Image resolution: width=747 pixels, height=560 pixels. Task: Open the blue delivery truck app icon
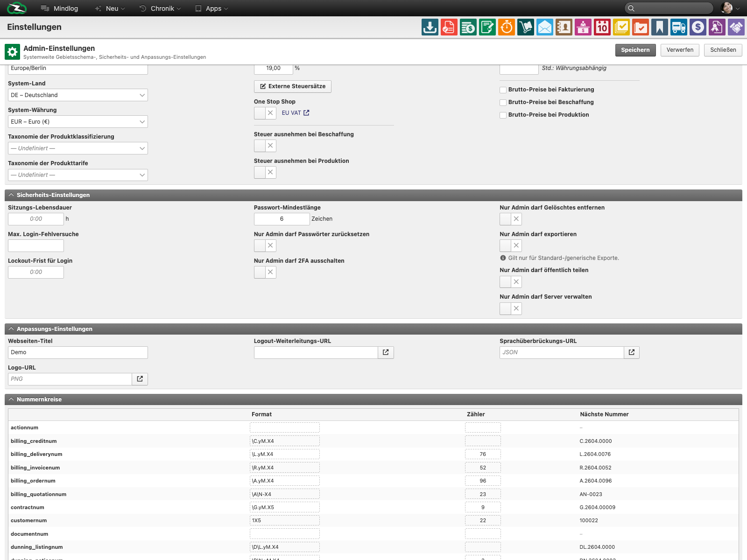coord(678,27)
